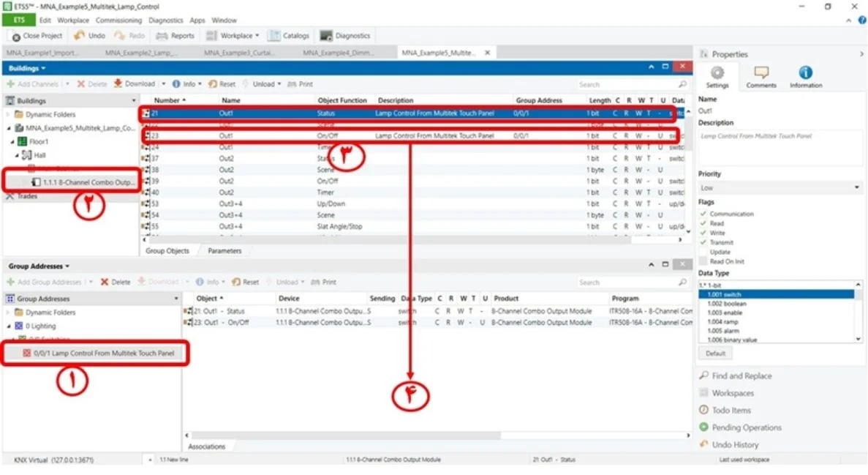Select the 23: Out1 - On/Off association row

click(437, 323)
